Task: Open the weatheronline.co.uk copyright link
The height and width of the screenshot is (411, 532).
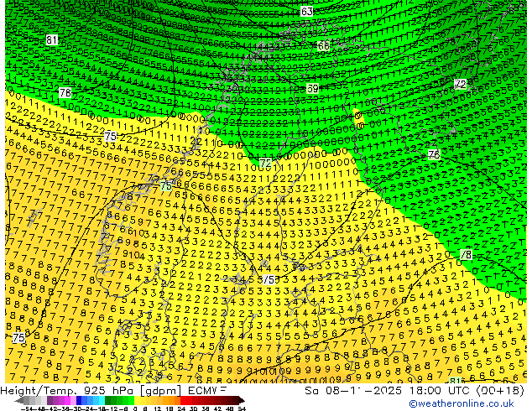Action: tap(462, 403)
